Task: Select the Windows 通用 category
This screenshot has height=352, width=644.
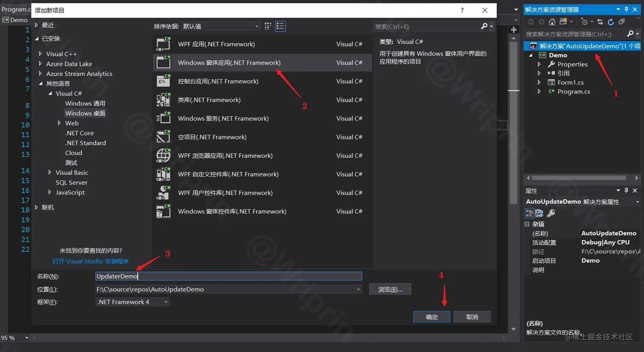Action: [x=85, y=103]
